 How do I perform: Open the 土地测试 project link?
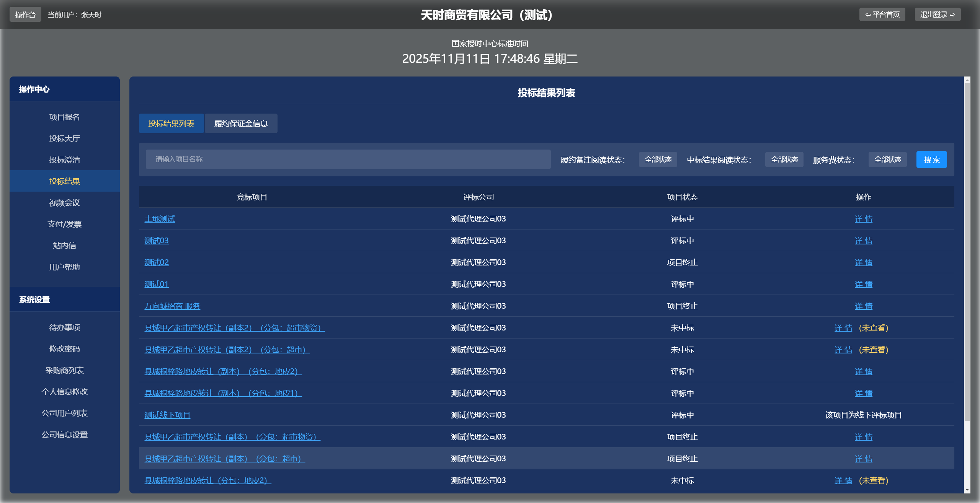(160, 219)
